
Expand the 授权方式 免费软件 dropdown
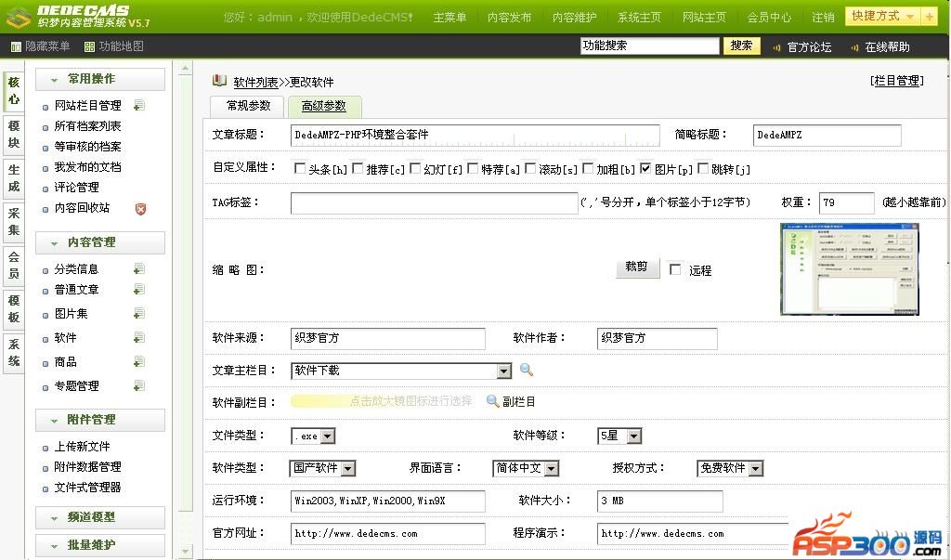[x=755, y=469]
